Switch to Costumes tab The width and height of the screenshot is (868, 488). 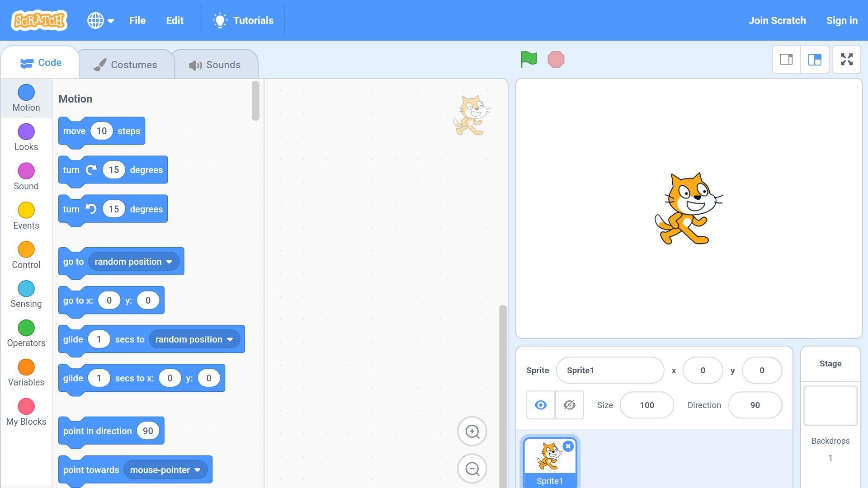point(126,64)
